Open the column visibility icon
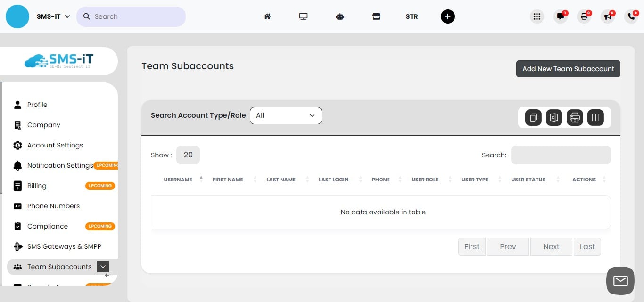Image resolution: width=644 pixels, height=302 pixels. point(595,117)
